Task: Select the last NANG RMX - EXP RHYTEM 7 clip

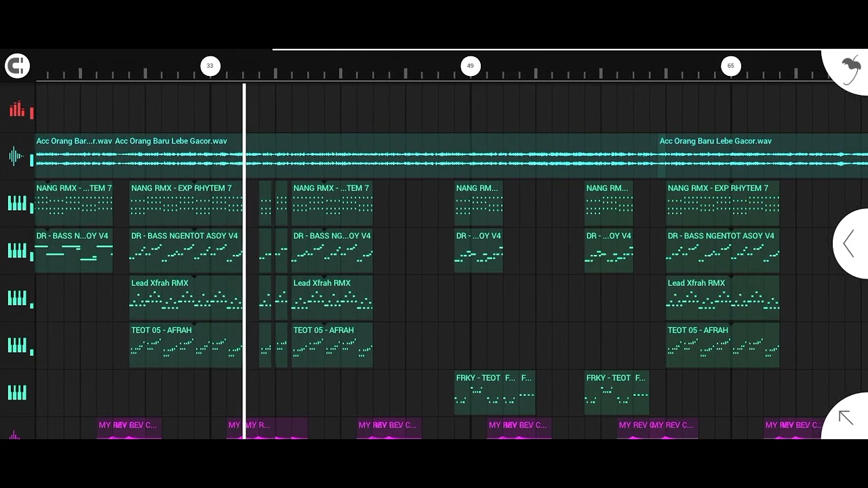Action: tap(723, 203)
